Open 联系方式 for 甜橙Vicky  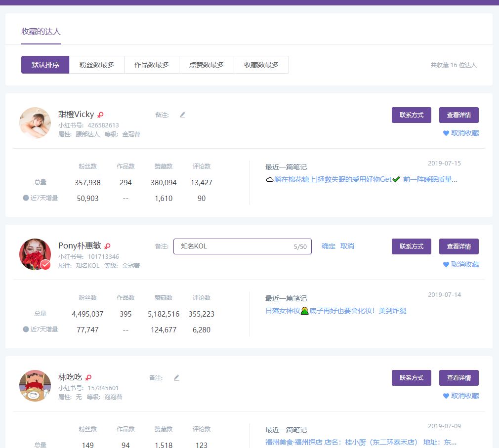coord(412,115)
